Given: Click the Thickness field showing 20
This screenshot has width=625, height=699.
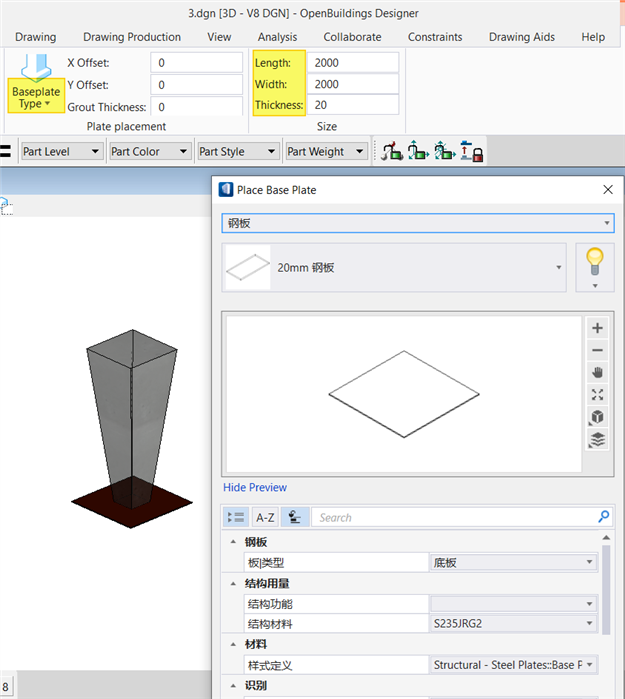Looking at the screenshot, I should [353, 105].
